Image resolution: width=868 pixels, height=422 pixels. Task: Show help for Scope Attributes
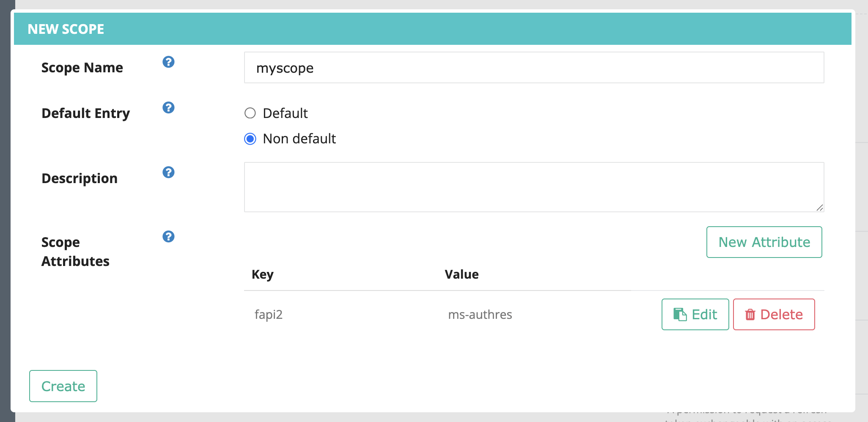point(168,237)
